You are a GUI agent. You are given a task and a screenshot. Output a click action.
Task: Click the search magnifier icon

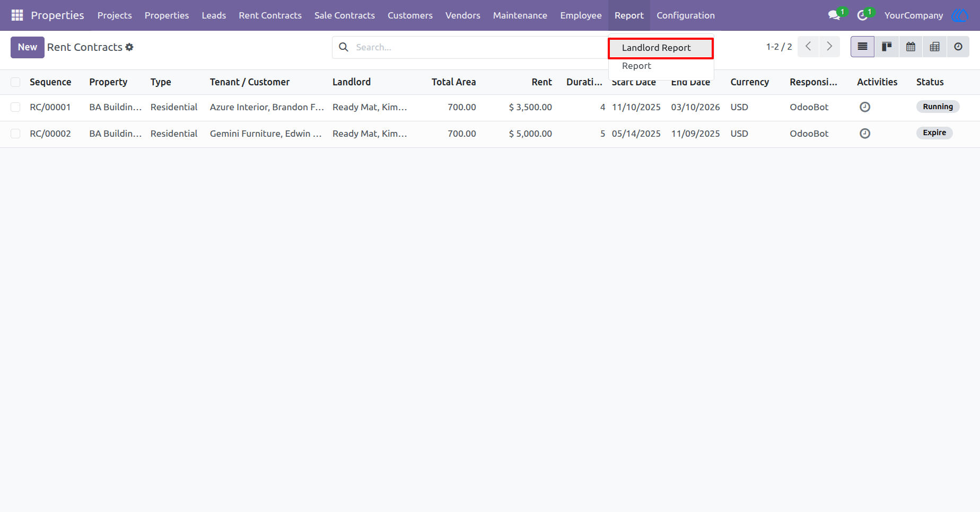pyautogui.click(x=344, y=47)
